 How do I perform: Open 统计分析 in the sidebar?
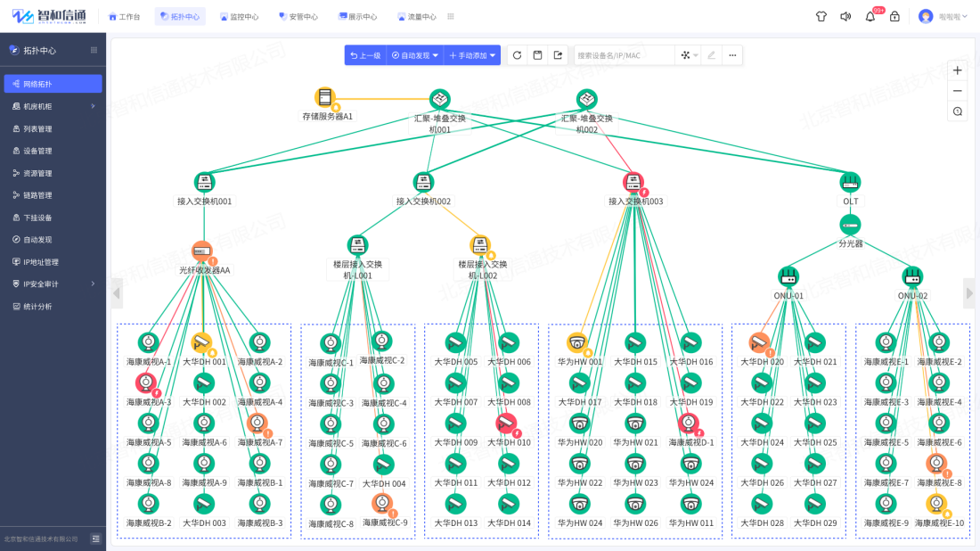[53, 307]
